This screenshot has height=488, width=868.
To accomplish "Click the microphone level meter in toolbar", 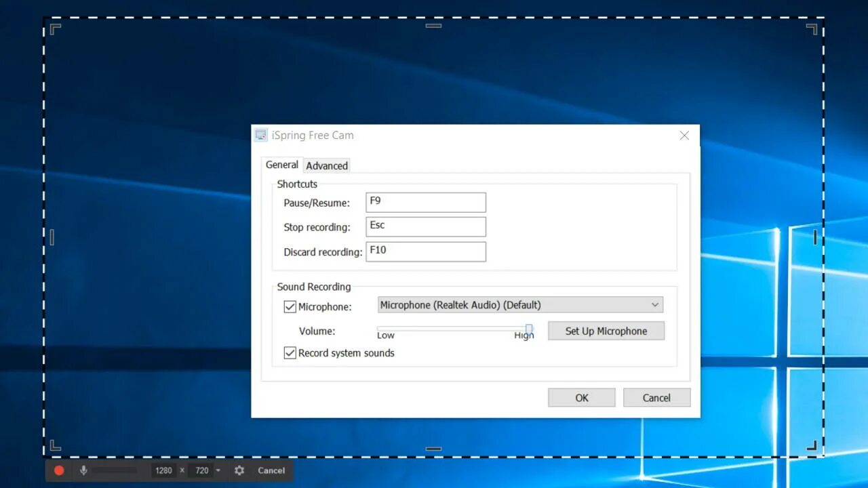I will point(115,470).
